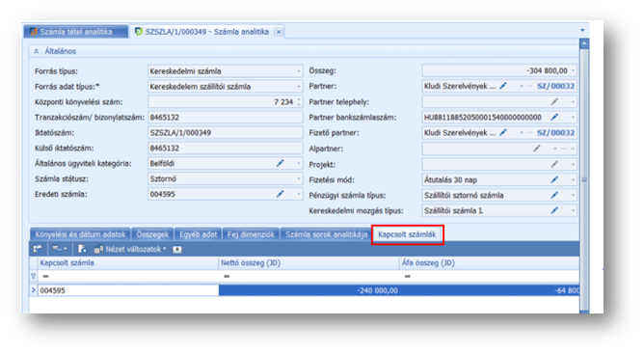
Task: Collapse the Általános section
Action: 36,51
